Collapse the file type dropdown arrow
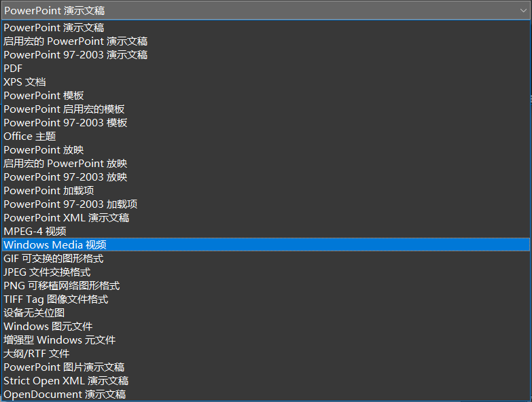This screenshot has width=532, height=402. (523, 10)
